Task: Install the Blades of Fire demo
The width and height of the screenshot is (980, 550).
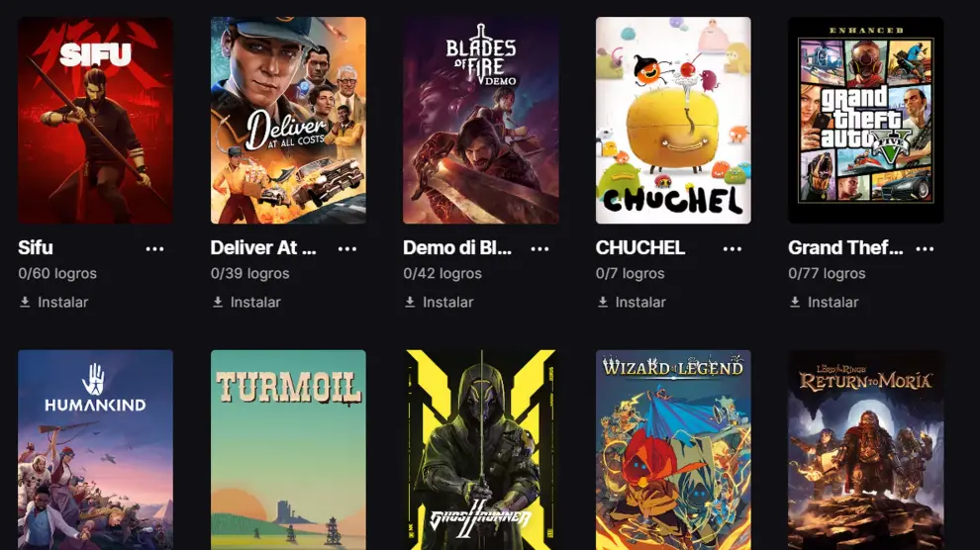Action: 439,302
